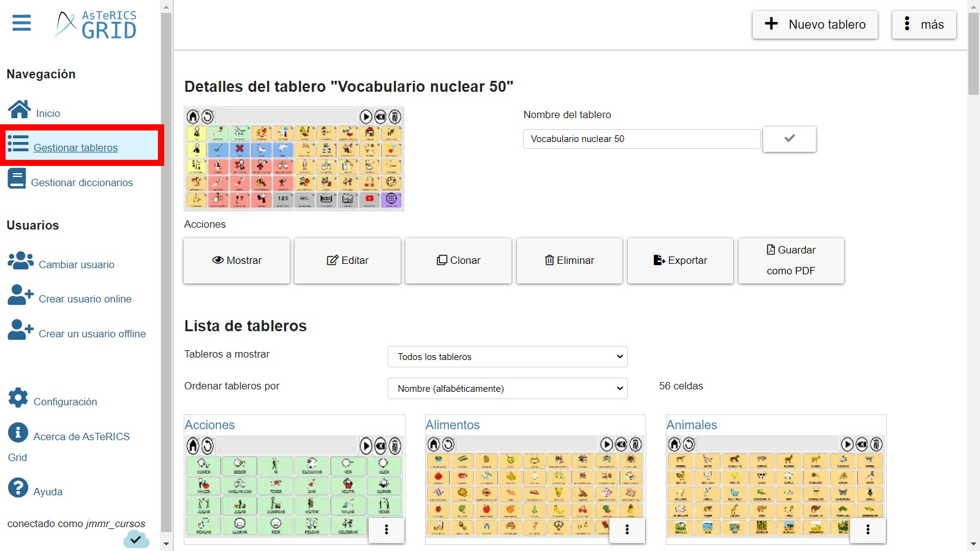Open the 'Todos los tableros' dropdown

(x=507, y=356)
